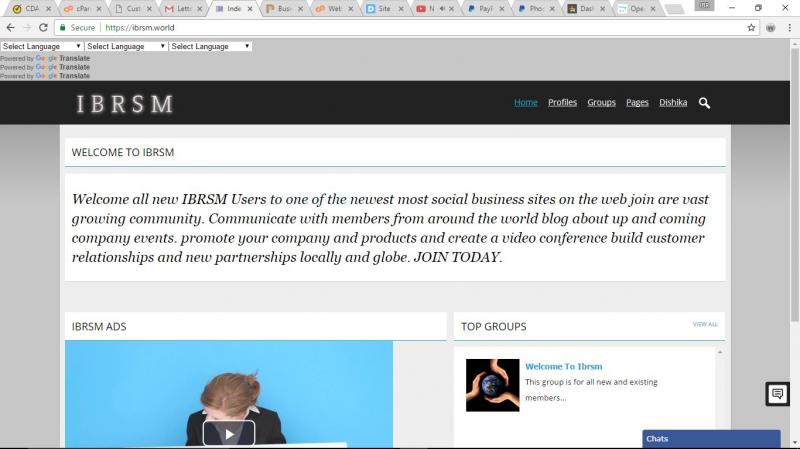This screenshot has width=800, height=449.
Task: Close the Site tab
Action: tap(401, 9)
